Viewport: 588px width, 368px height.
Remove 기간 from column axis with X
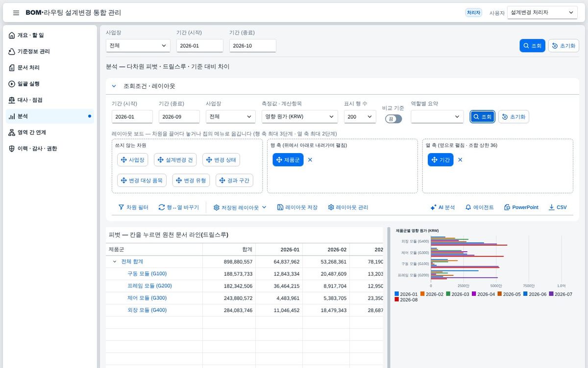click(x=460, y=160)
